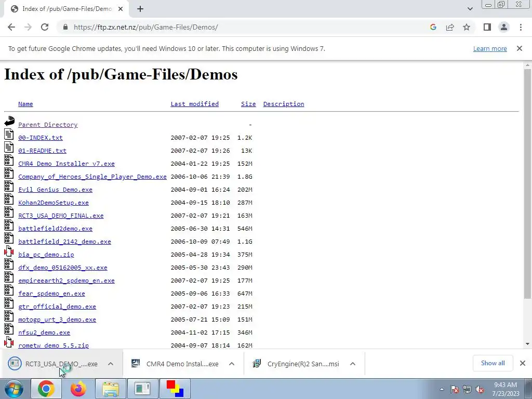532x399 pixels.
Task: Open the tab search dropdown
Action: point(470,9)
